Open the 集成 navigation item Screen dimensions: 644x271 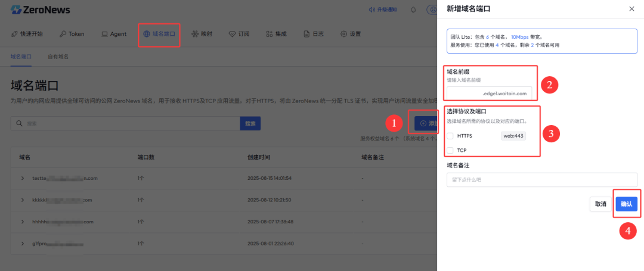tap(276, 34)
